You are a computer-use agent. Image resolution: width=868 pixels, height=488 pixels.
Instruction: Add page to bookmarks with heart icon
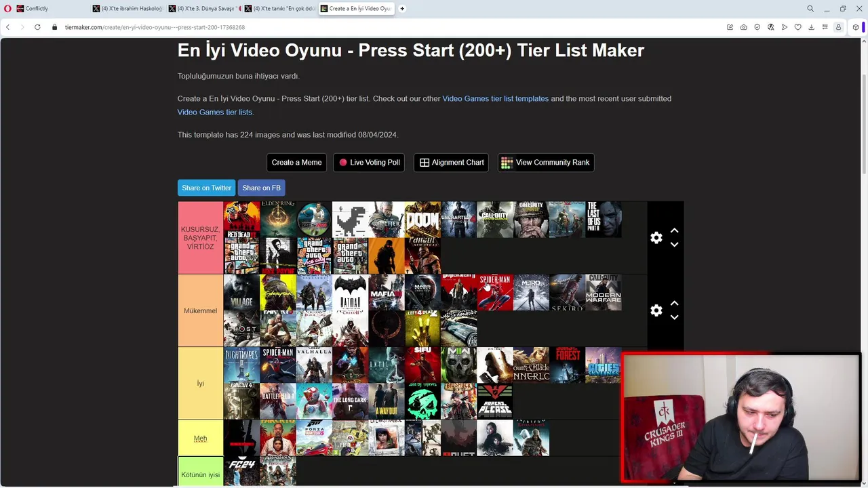tap(798, 27)
